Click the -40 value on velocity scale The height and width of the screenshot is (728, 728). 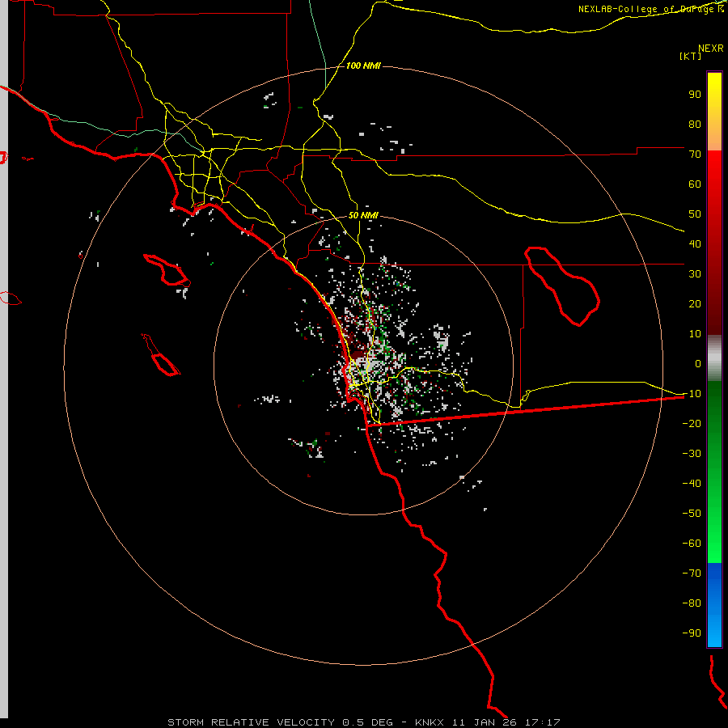tap(692, 484)
